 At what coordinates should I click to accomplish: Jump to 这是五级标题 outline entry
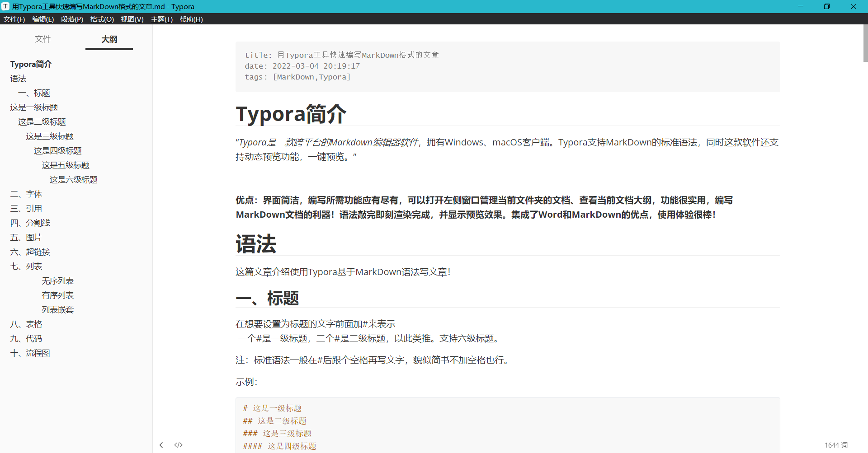click(66, 165)
